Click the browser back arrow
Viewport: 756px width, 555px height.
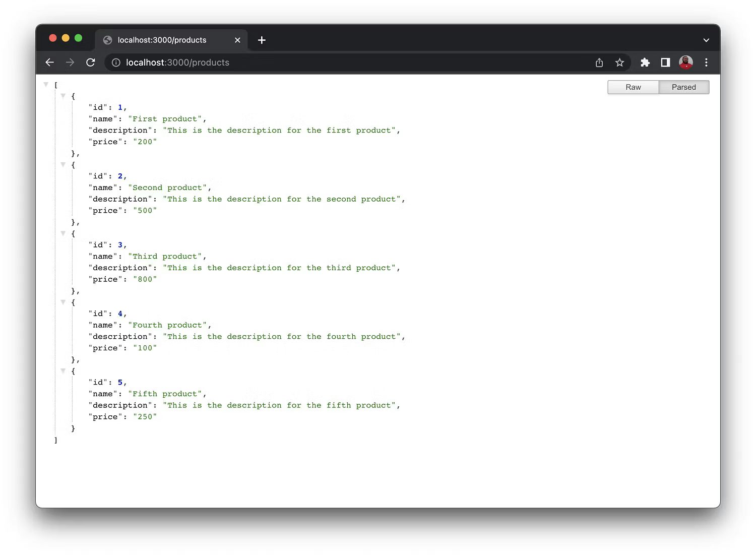49,62
